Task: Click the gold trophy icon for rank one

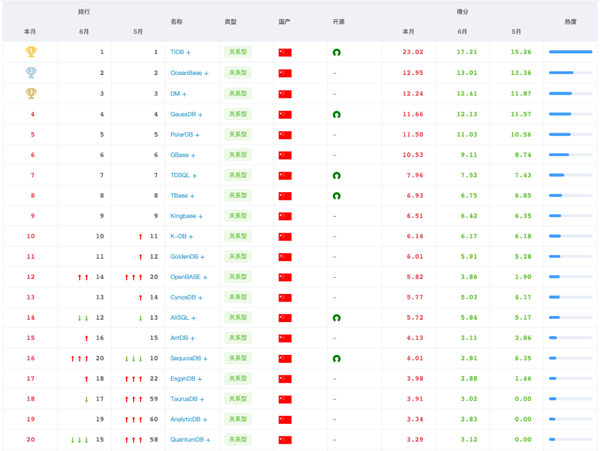Action: tap(31, 52)
